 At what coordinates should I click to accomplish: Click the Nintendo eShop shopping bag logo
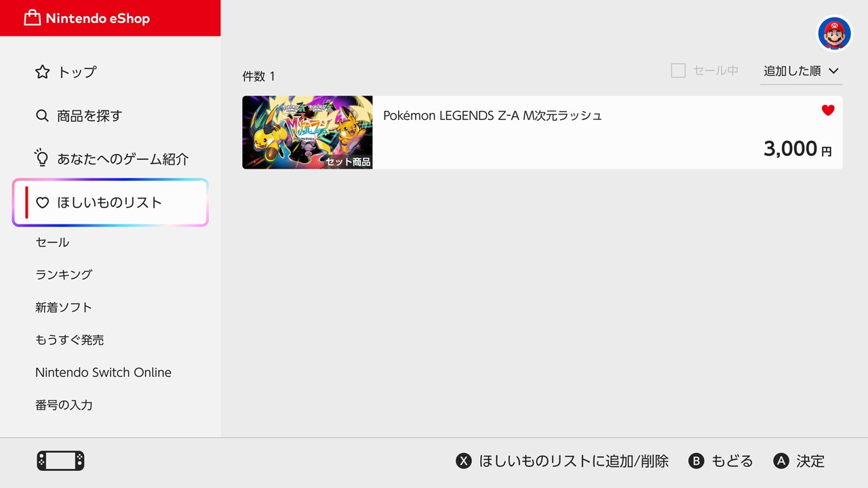coord(32,18)
